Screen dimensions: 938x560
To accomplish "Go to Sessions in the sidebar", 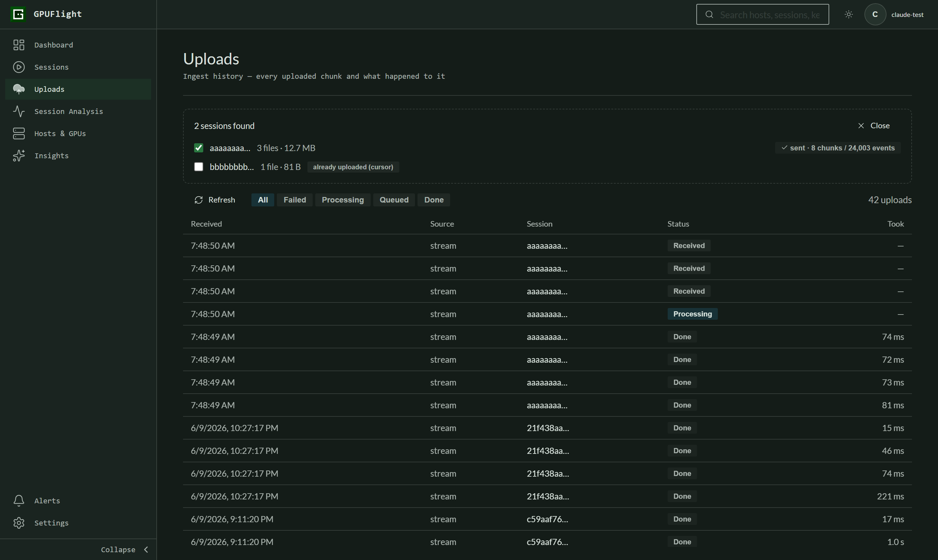I will [78, 67].
